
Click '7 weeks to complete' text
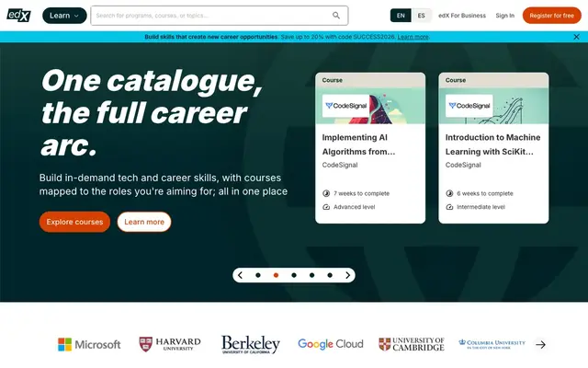point(361,193)
